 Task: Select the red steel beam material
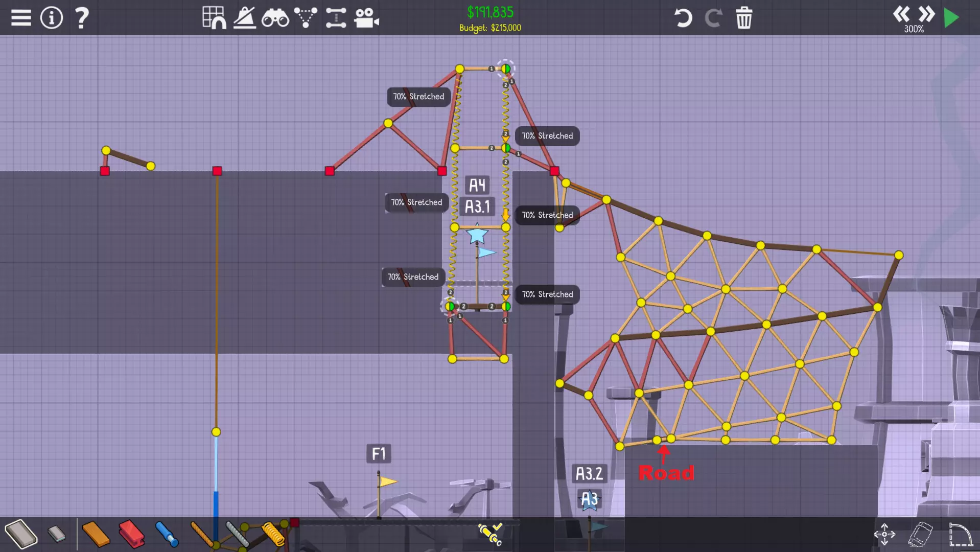click(x=131, y=534)
